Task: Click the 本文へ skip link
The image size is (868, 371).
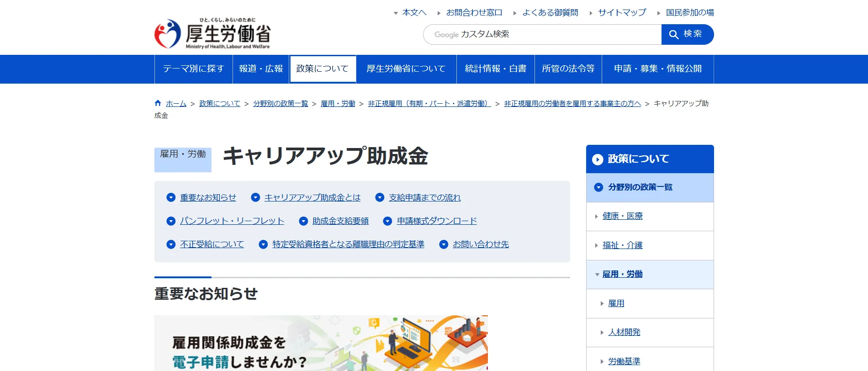Action: click(x=414, y=13)
